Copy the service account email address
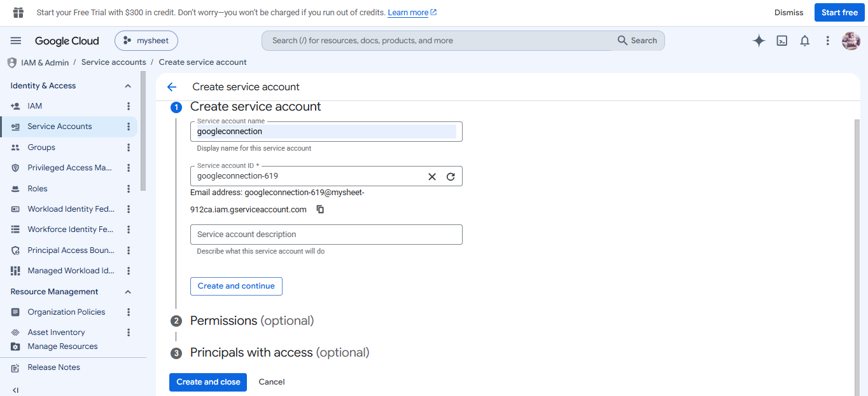 pos(320,209)
